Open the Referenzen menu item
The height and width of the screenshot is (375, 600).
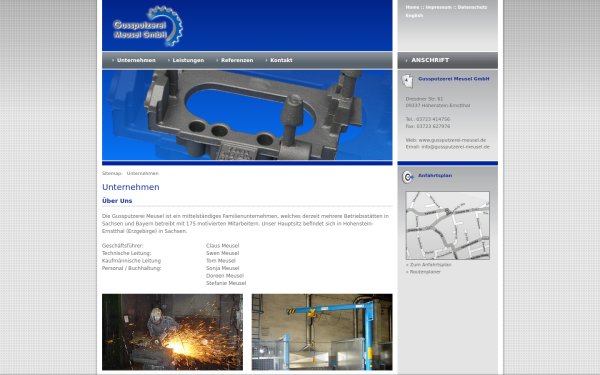pos(237,60)
